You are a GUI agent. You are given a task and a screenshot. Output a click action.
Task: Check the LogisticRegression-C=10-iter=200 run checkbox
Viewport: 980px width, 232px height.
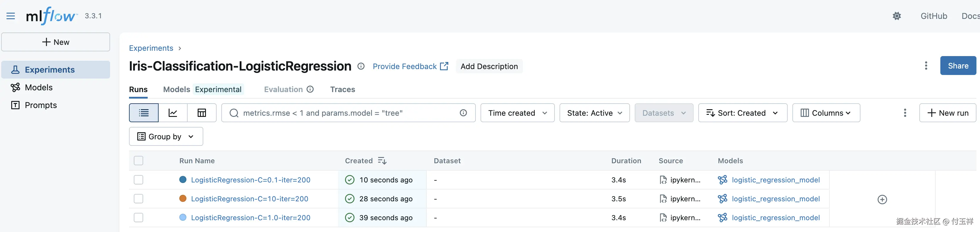pyautogui.click(x=138, y=199)
